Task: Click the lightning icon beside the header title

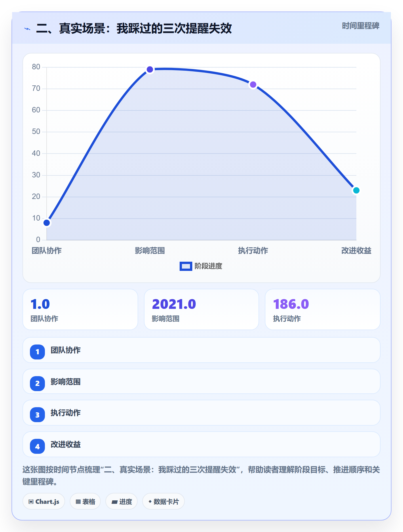Action: click(27, 29)
